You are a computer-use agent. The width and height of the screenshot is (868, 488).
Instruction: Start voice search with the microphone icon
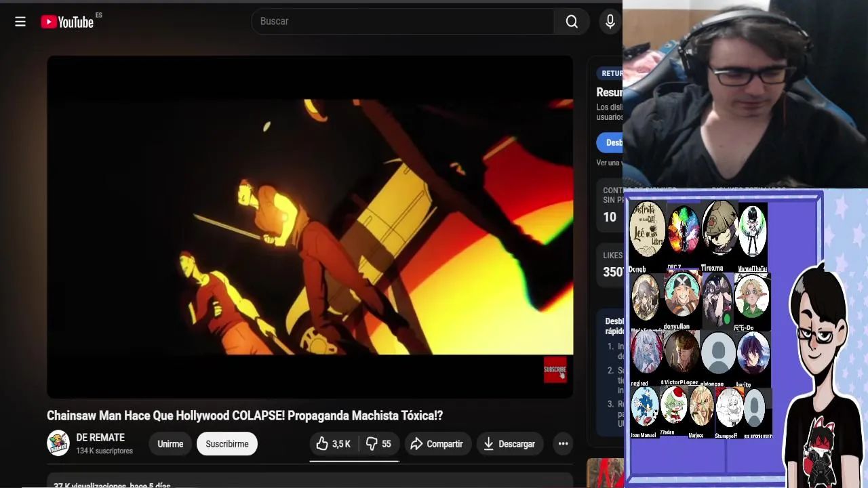click(610, 22)
